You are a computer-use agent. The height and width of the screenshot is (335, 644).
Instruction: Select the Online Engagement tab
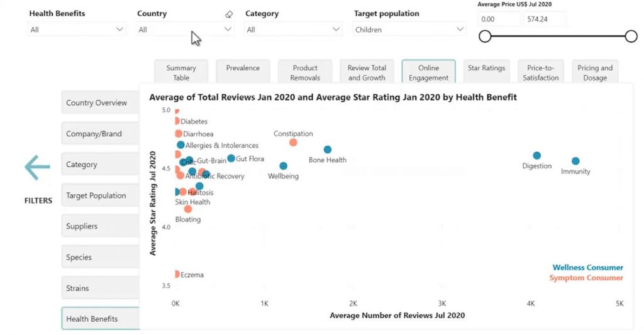tap(428, 72)
